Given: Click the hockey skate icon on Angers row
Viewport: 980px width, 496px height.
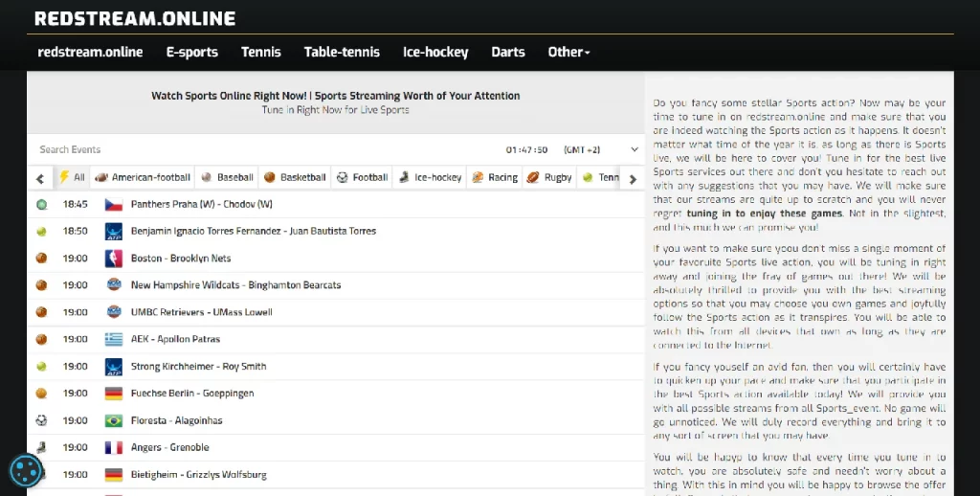Looking at the screenshot, I should tap(41, 447).
